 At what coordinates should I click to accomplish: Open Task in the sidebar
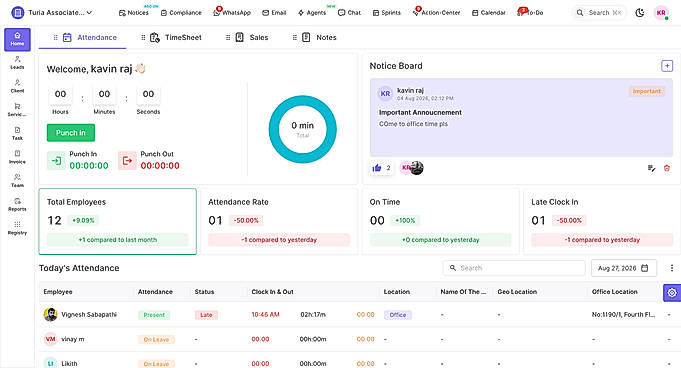[17, 133]
